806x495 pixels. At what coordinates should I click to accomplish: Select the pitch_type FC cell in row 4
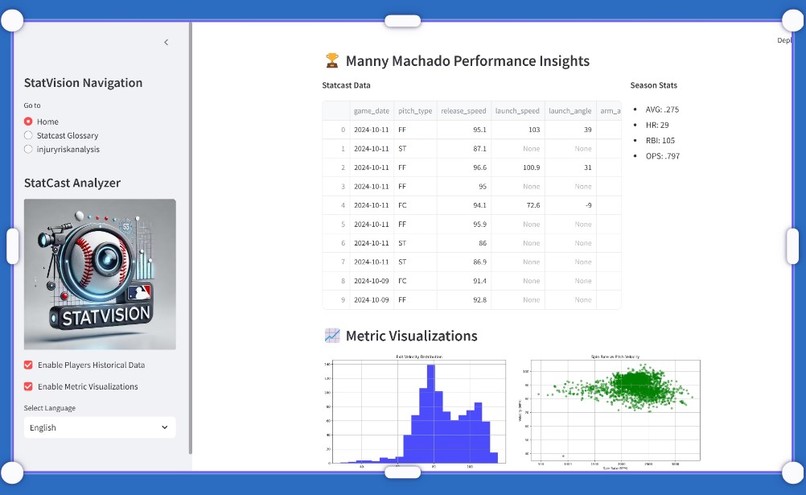pos(415,205)
